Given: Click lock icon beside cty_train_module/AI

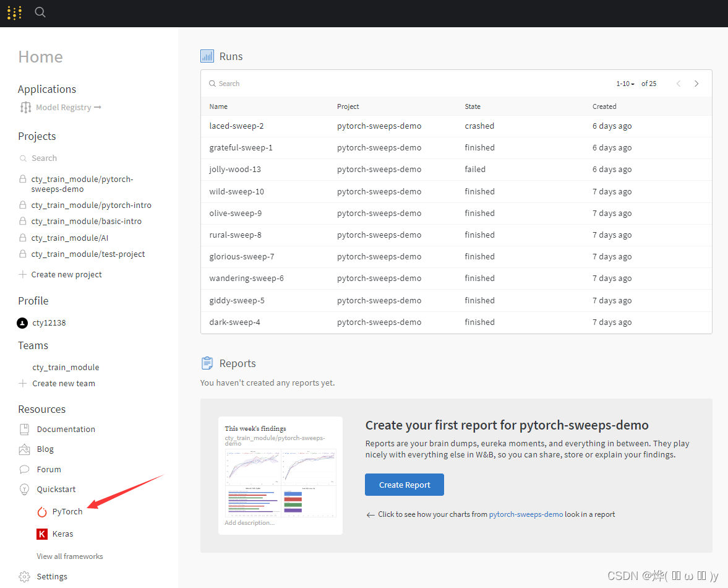Looking at the screenshot, I should 22,237.
